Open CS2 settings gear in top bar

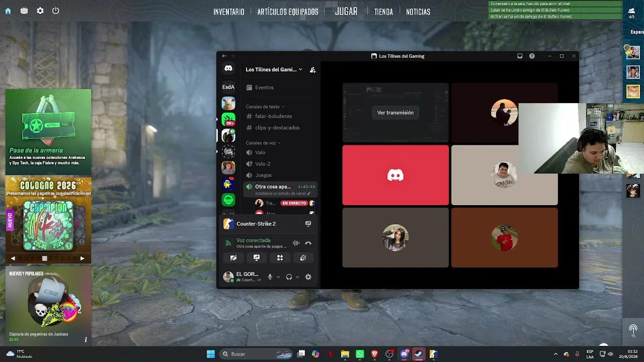pyautogui.click(x=40, y=11)
